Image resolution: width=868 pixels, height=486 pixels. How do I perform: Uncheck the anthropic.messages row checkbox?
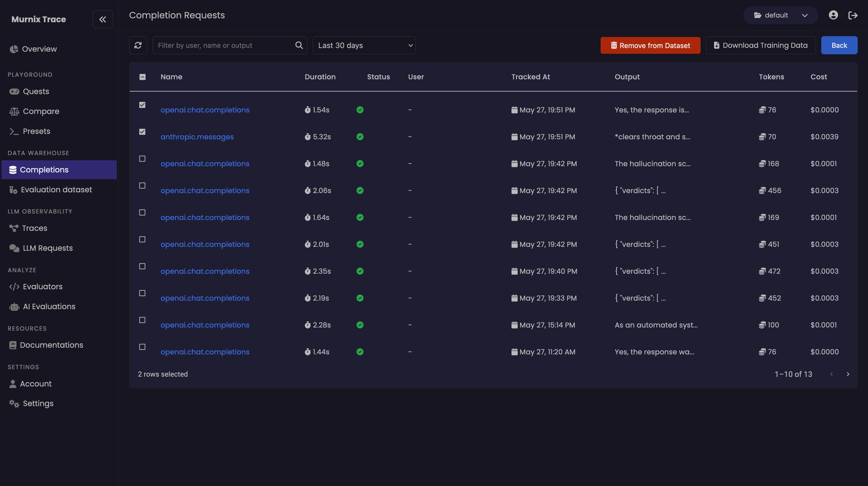[x=142, y=132]
